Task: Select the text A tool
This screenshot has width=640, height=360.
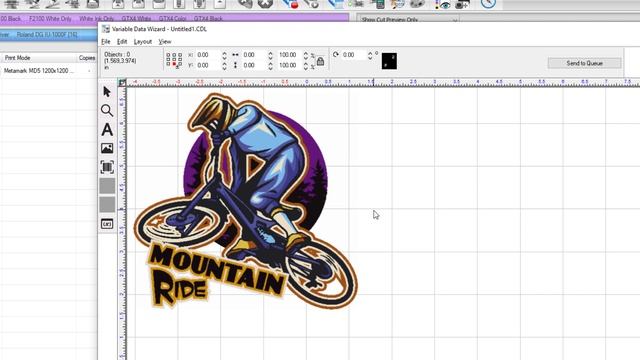Action: coord(107,129)
